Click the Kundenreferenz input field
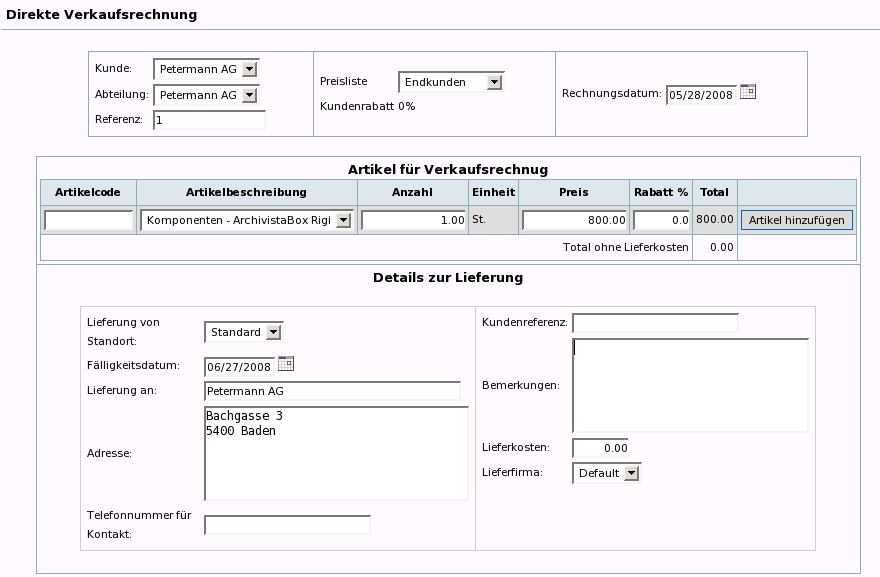 (x=655, y=323)
